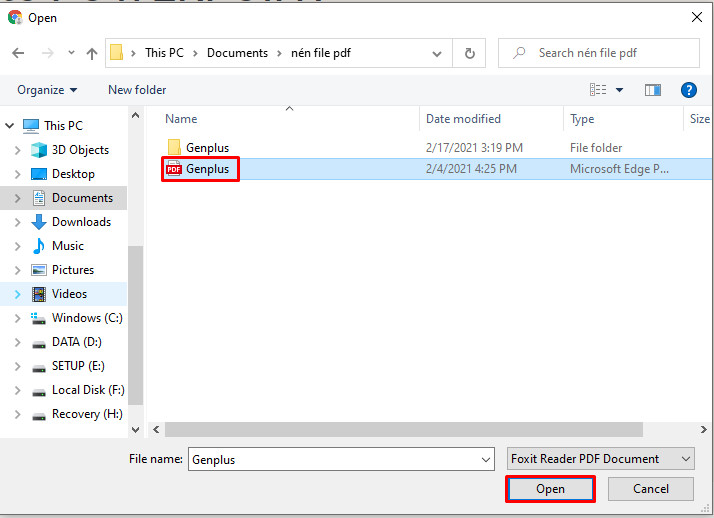The width and height of the screenshot is (714, 518).
Task: Click the Open button
Action: 550,489
